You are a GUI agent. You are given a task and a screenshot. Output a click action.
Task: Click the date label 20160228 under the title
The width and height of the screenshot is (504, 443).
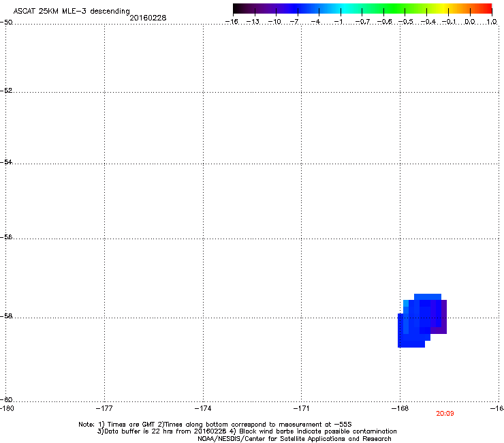click(148, 18)
